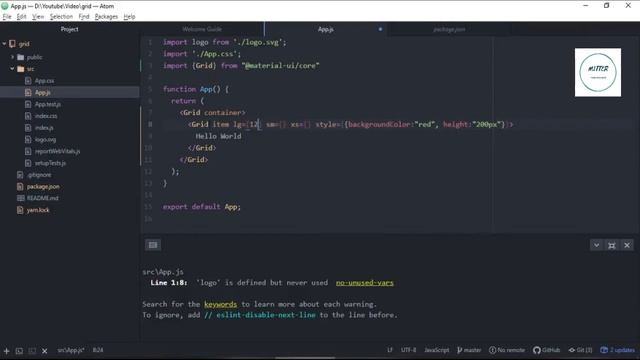Click the No remote status item

pos(507,350)
